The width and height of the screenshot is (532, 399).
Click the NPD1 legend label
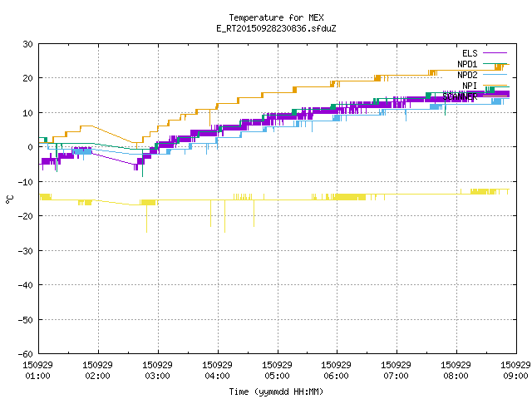467,64
